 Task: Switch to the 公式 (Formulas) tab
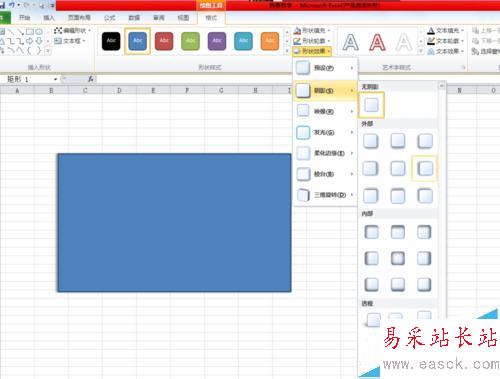(110, 18)
